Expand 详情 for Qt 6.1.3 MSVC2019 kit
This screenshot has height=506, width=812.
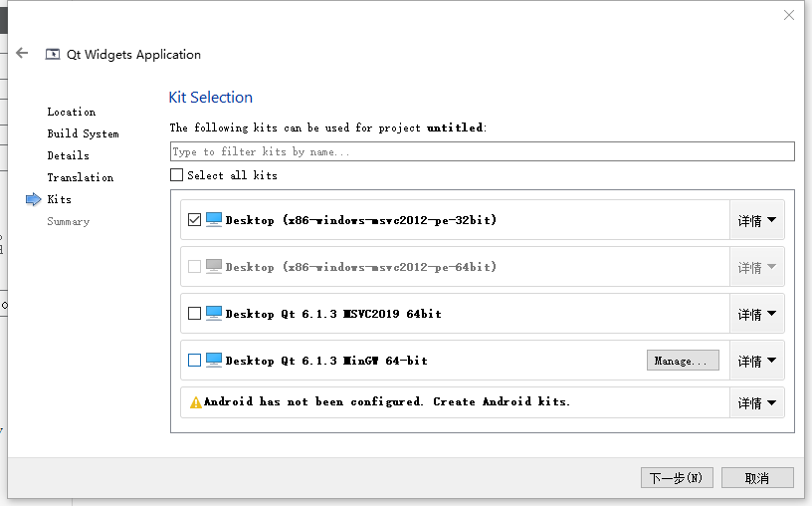756,314
